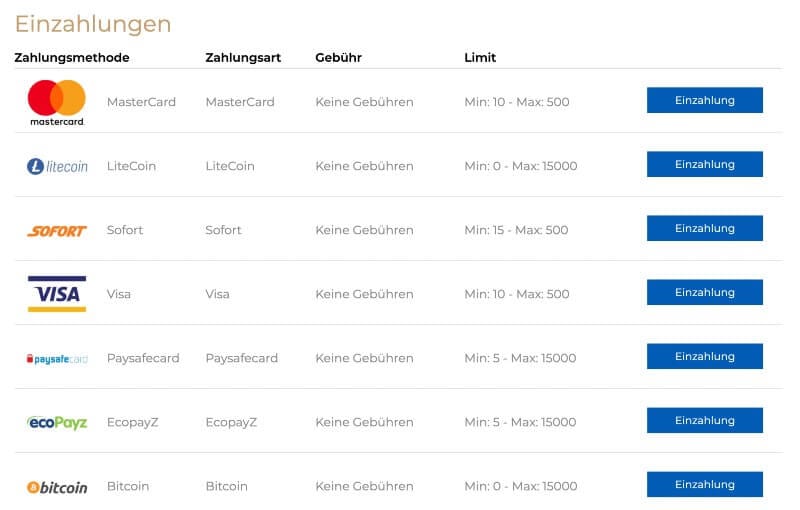This screenshot has height=510, width=800.
Task: Click the Zahlungsmethode column header
Action: tap(72, 58)
